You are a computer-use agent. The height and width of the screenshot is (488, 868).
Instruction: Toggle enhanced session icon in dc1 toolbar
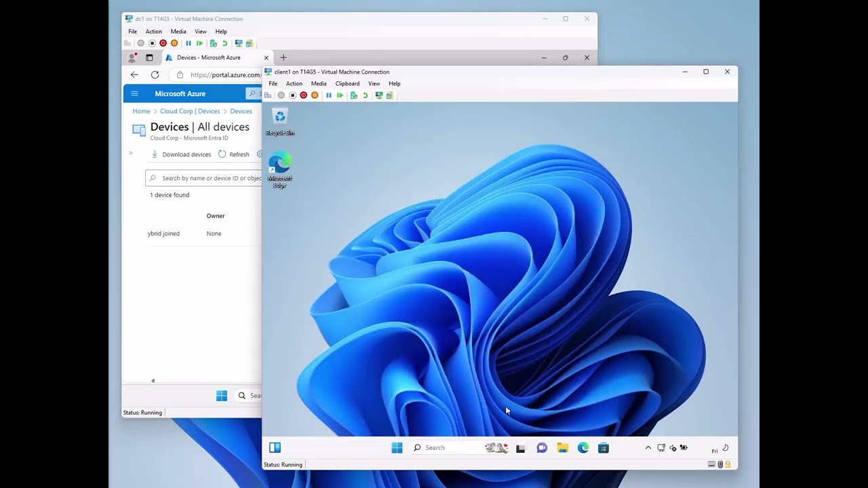239,43
